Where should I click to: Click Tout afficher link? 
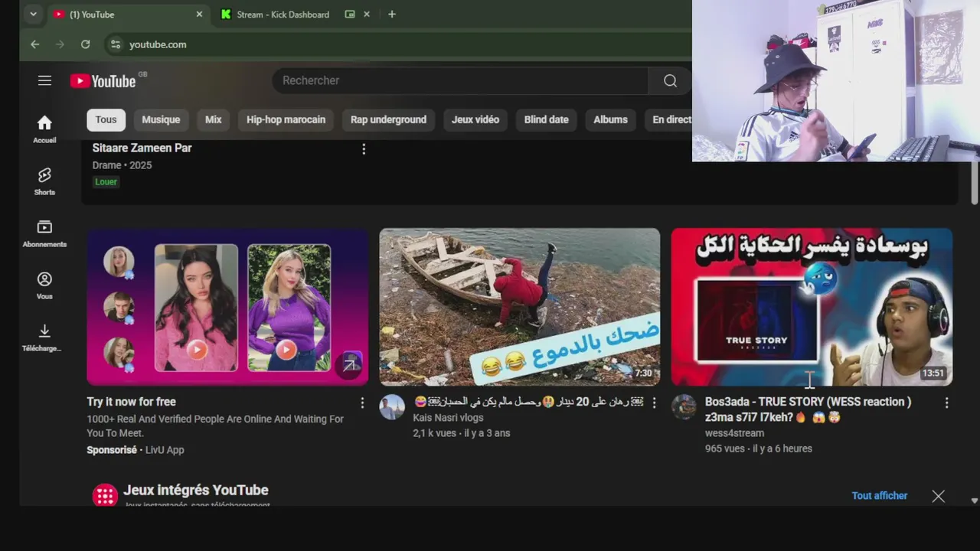tap(880, 496)
